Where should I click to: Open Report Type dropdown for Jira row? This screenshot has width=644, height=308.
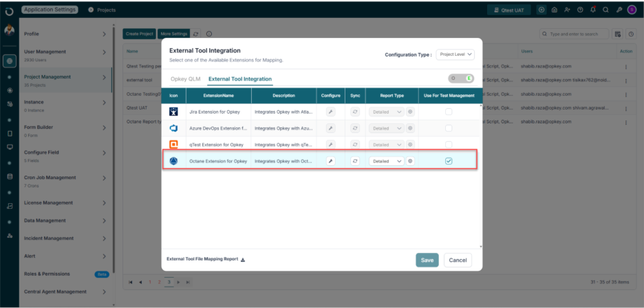(x=387, y=112)
